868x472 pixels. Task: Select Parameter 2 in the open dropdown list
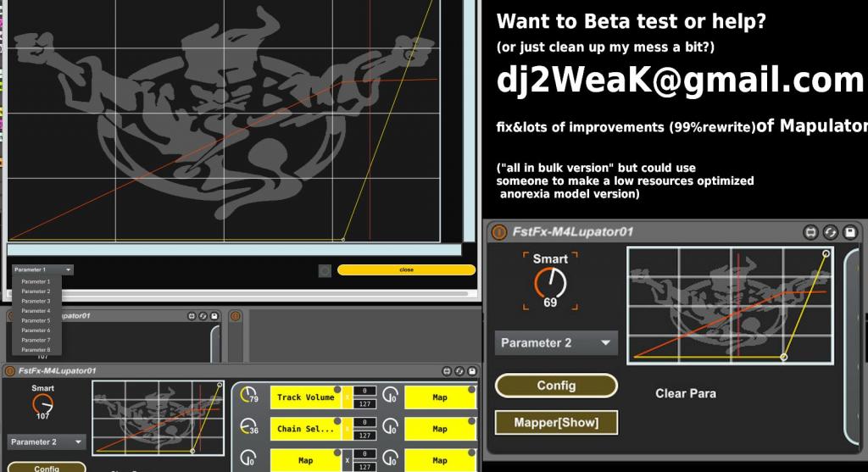pyautogui.click(x=36, y=291)
